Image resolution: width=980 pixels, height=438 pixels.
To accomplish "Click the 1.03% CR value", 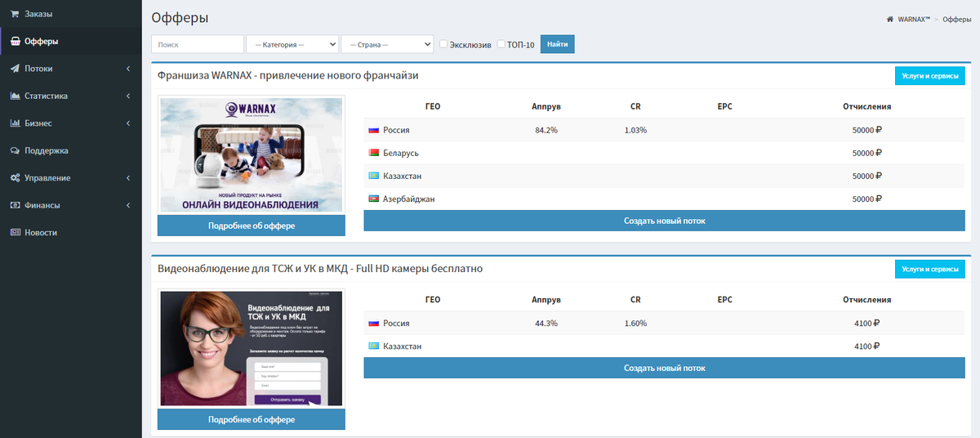I will (x=635, y=130).
